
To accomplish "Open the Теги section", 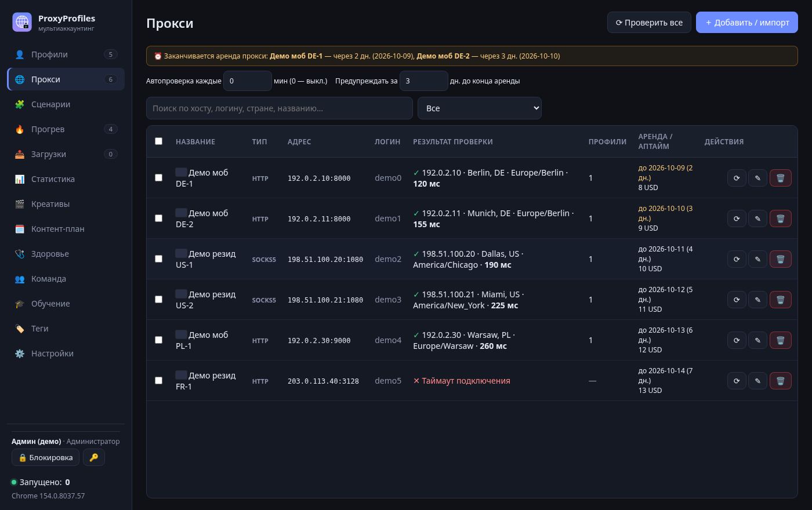I will pos(66,329).
